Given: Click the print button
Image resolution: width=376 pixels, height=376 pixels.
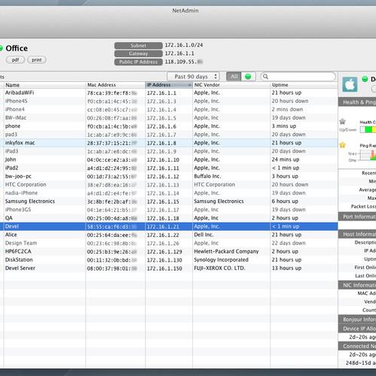Looking at the screenshot, I should click(37, 60).
